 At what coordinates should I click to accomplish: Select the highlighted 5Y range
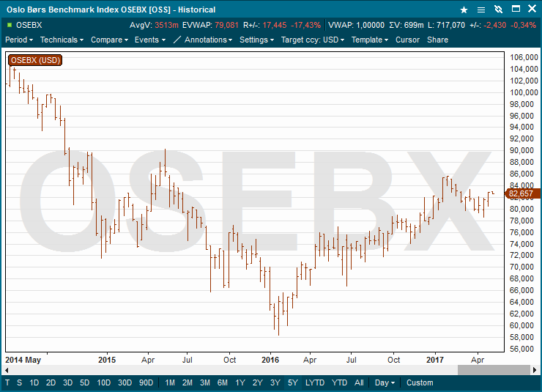pyautogui.click(x=293, y=382)
